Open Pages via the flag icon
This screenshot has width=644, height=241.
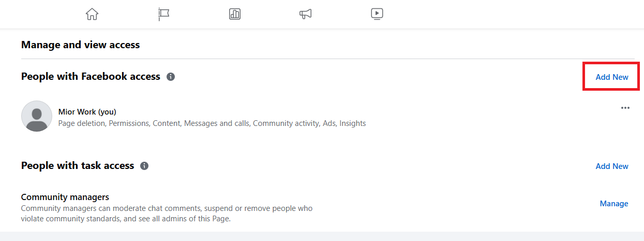(163, 14)
